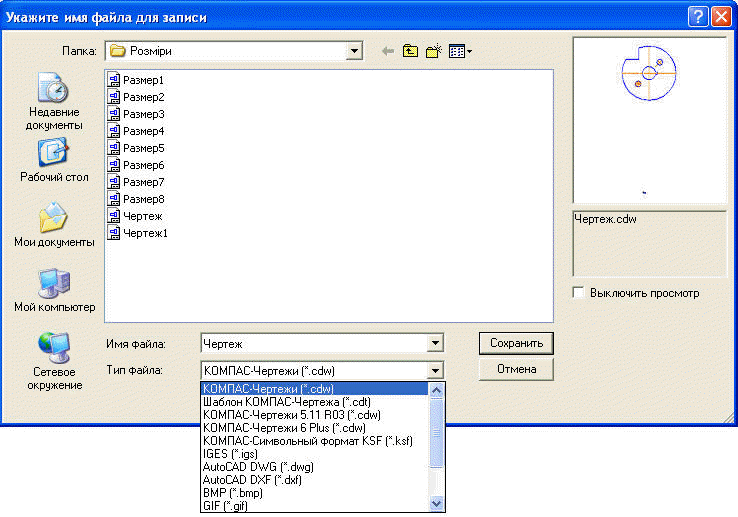Toggle Выключить просмотр checkbox

(x=578, y=292)
